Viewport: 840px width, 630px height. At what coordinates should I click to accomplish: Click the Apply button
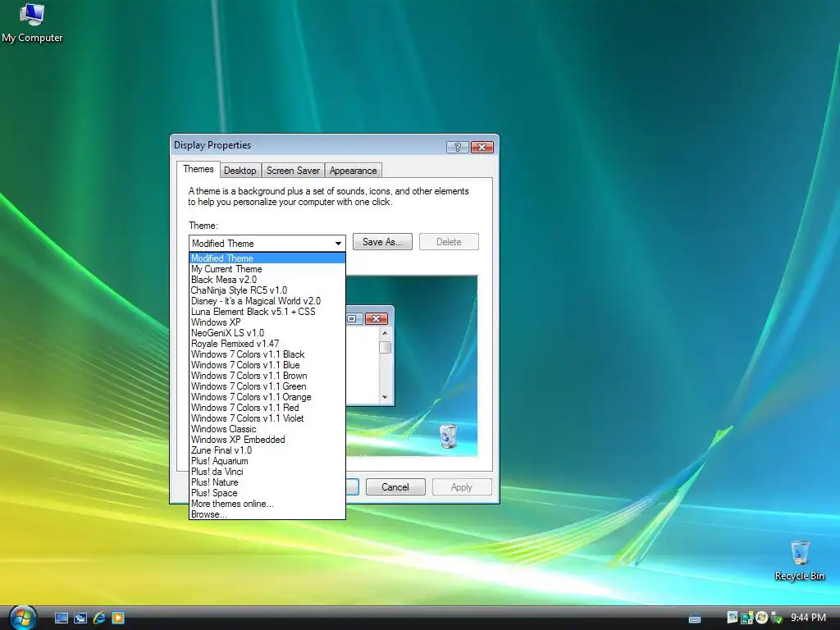coord(462,487)
